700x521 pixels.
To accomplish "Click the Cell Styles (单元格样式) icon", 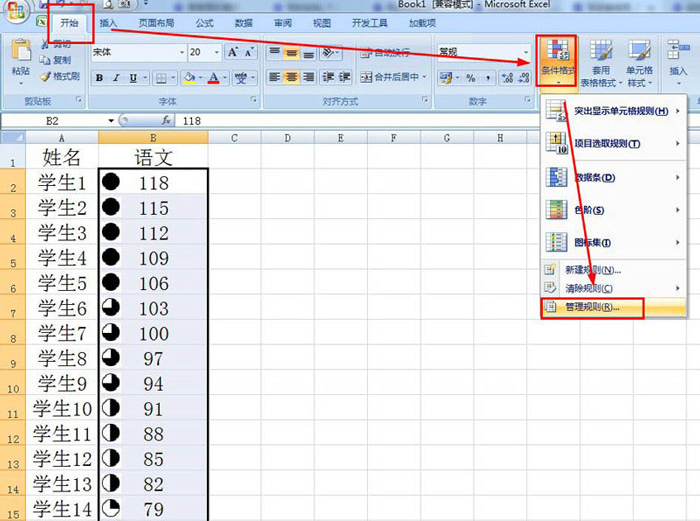I will coord(639,60).
